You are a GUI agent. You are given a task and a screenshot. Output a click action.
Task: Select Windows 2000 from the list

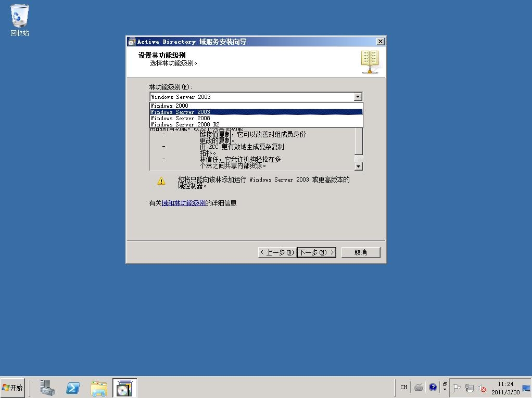[256, 106]
